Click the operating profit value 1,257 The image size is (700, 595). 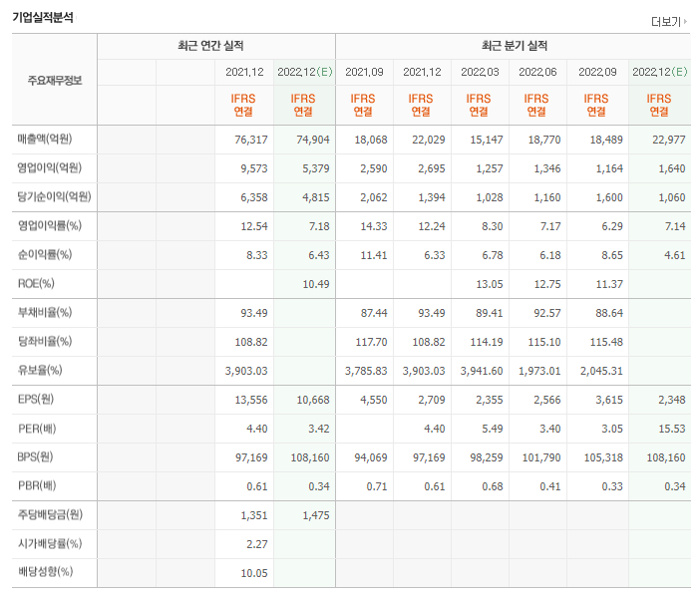point(490,168)
